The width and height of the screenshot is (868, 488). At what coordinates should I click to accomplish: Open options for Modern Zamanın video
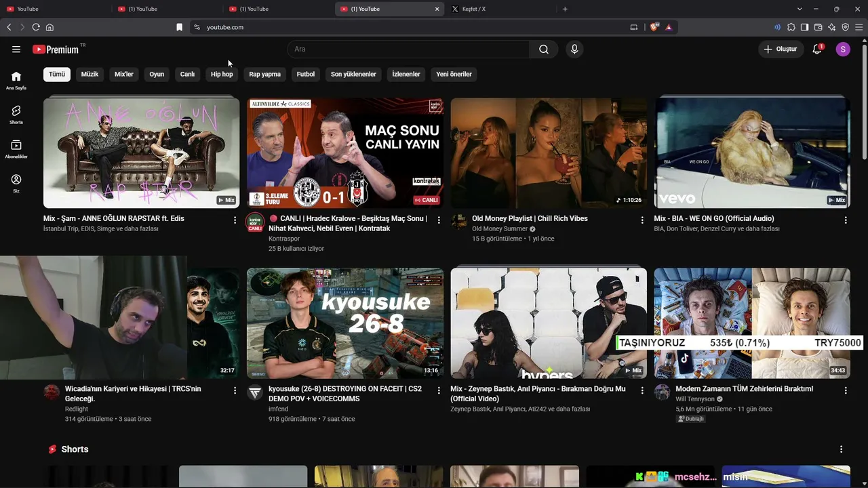click(x=846, y=390)
